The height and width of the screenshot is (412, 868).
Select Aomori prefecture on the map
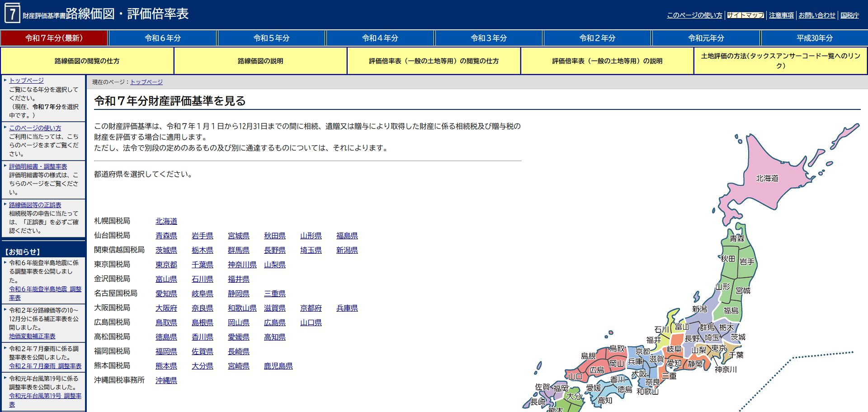738,238
